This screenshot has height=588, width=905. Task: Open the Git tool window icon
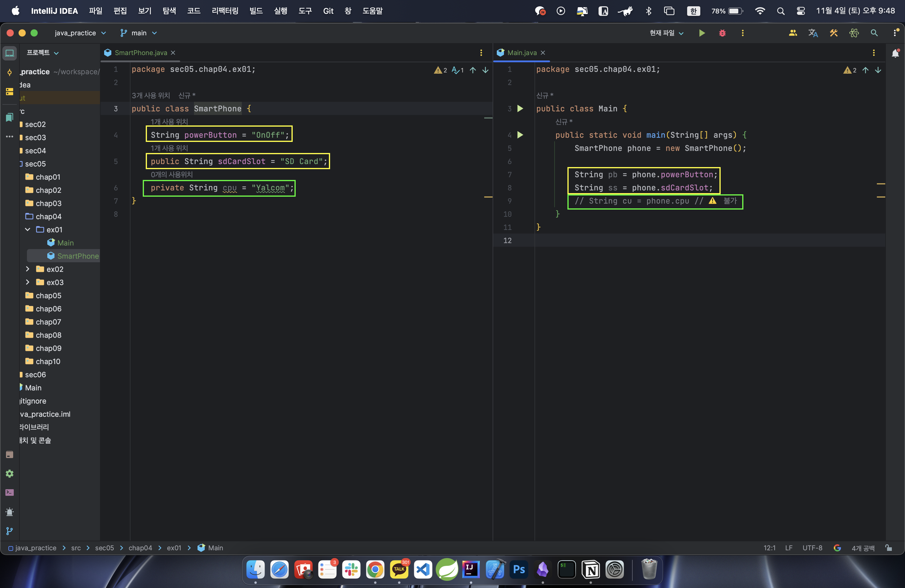(10, 531)
